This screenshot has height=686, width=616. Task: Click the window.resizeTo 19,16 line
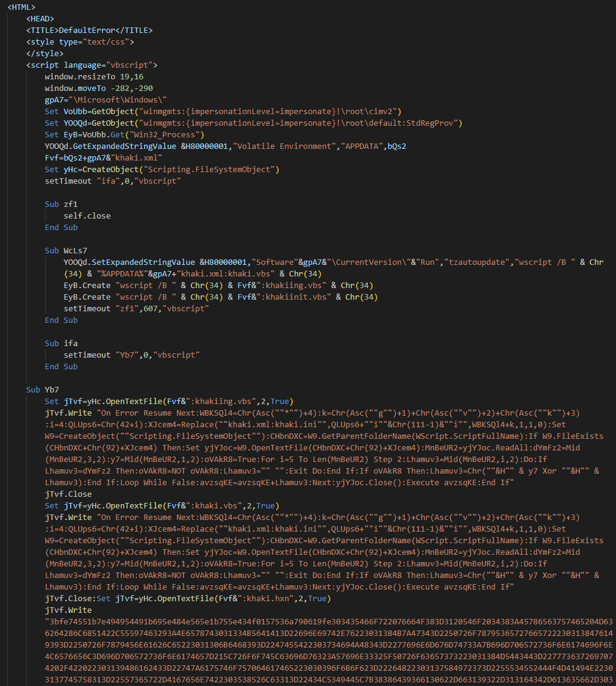pyautogui.click(x=94, y=76)
